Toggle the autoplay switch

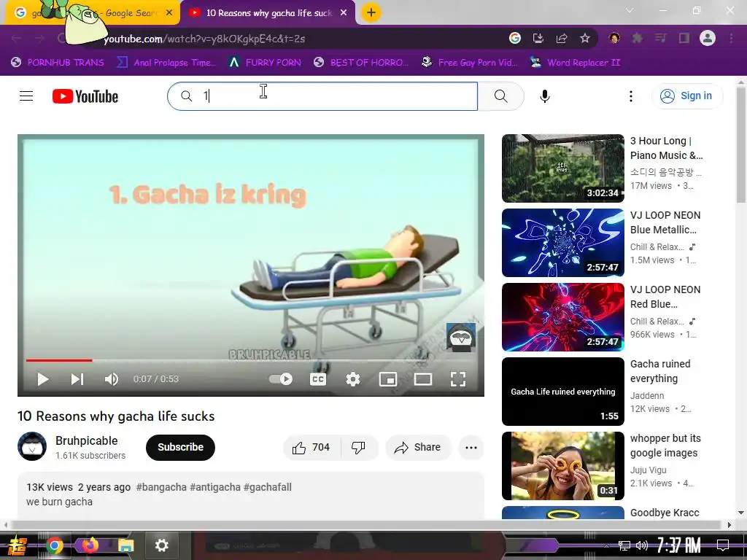click(281, 379)
